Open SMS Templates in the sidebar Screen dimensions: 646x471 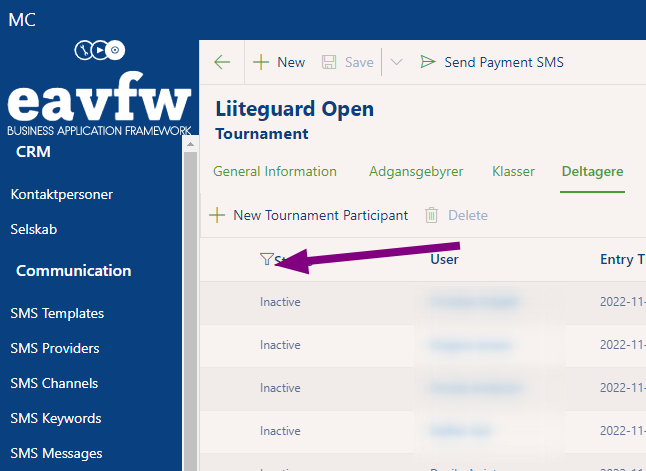point(57,314)
